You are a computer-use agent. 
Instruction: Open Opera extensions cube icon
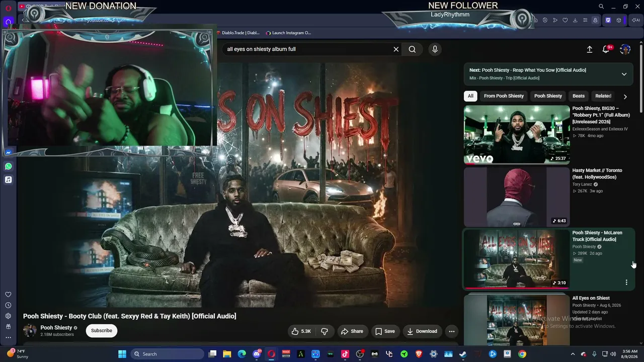pos(619,20)
